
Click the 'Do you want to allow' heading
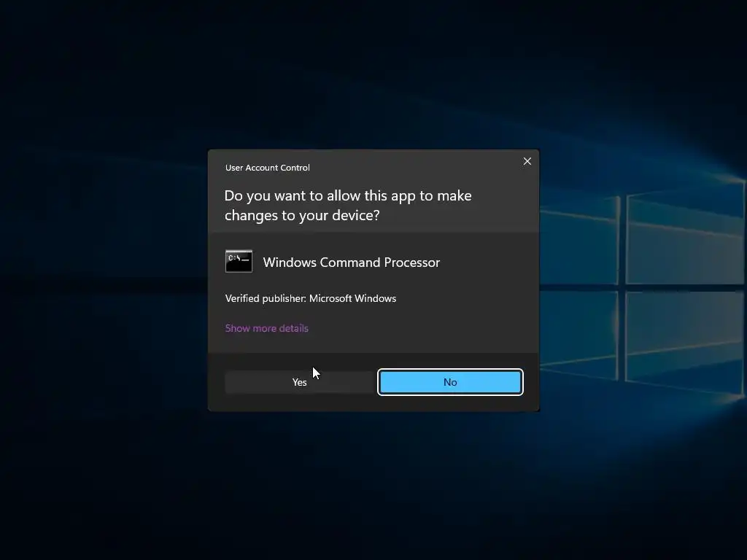[x=348, y=205]
